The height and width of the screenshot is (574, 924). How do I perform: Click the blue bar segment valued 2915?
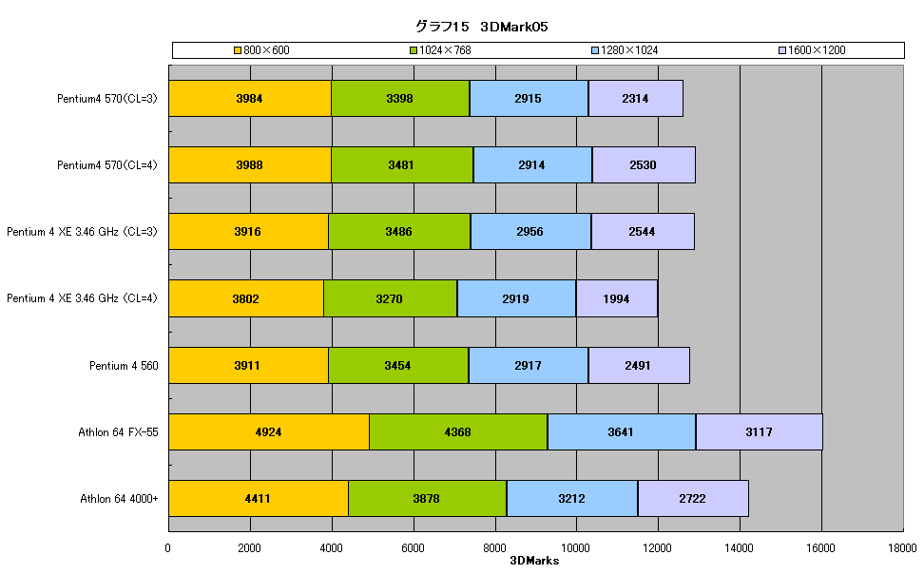529,99
